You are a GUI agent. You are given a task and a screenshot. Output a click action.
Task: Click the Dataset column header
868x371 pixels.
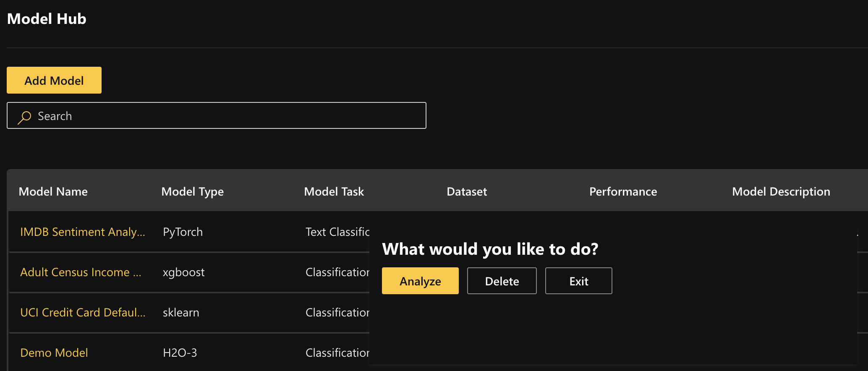(x=467, y=192)
